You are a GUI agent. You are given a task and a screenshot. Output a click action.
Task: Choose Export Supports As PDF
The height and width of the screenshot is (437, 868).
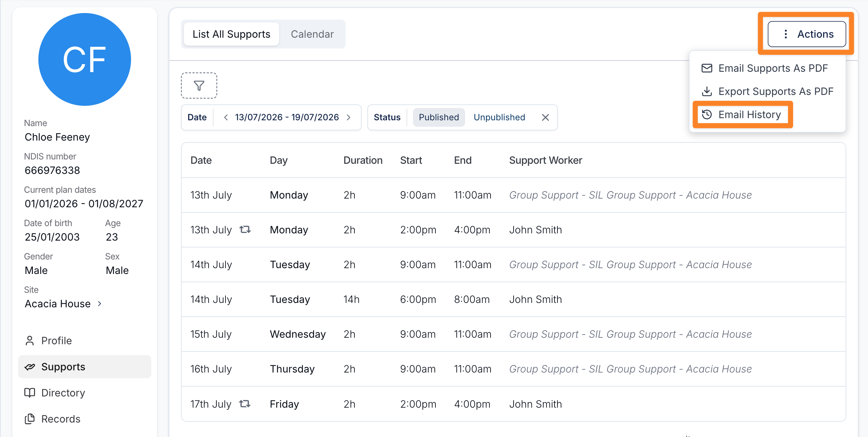767,91
